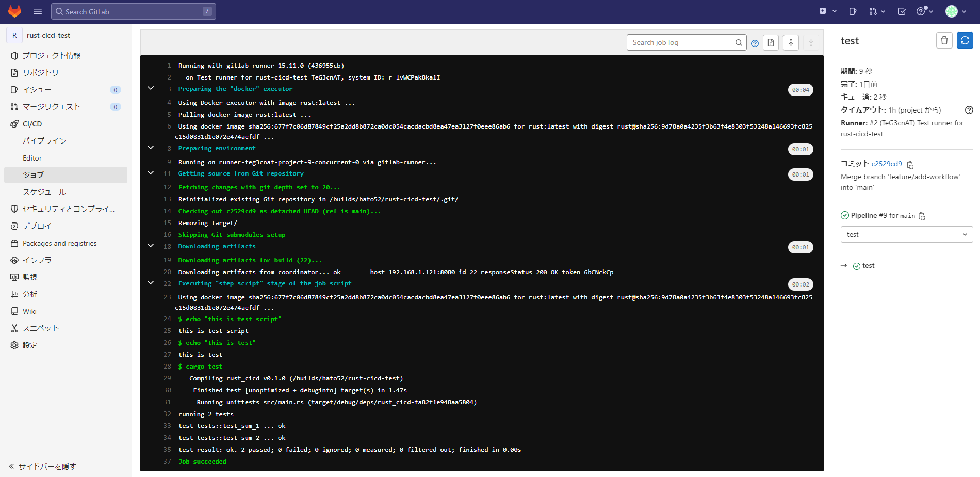Image resolution: width=980 pixels, height=477 pixels.
Task: Show the raw job log
Action: [771, 42]
